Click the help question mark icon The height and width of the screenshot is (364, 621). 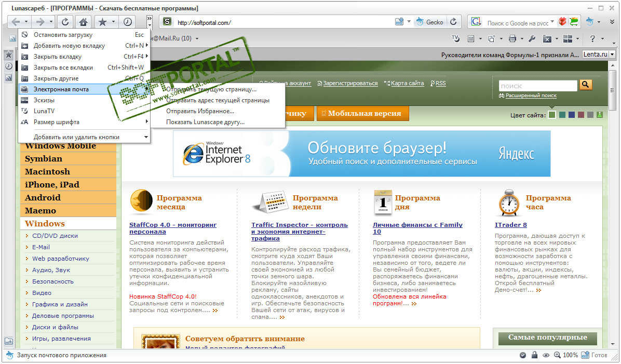tap(592, 38)
